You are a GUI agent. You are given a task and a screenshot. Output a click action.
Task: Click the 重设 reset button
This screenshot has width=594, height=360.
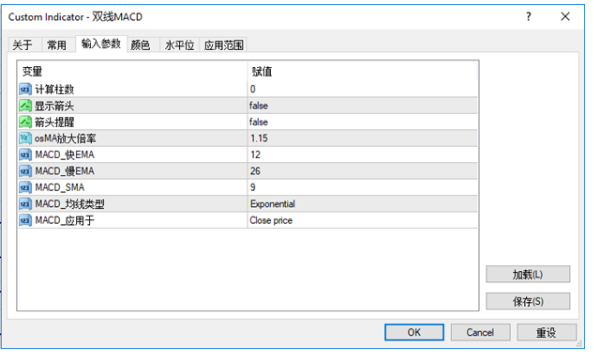tap(546, 332)
